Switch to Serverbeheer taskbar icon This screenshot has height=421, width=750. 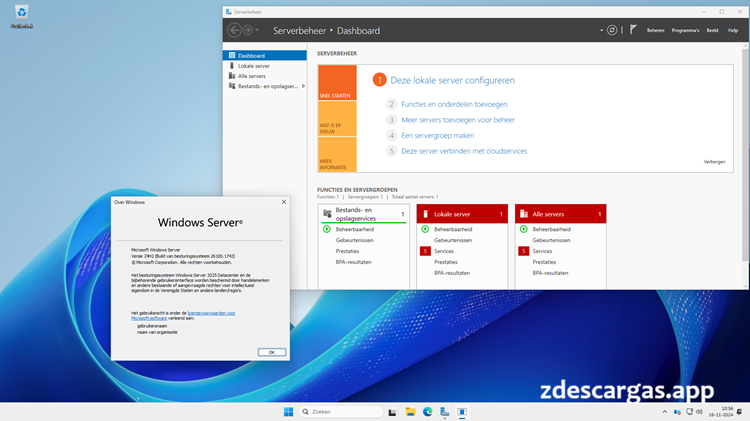445,412
